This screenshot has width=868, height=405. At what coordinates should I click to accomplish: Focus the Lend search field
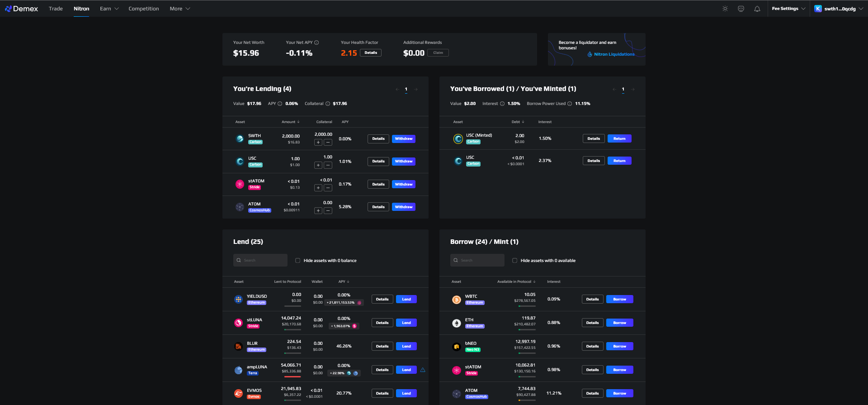pos(260,260)
